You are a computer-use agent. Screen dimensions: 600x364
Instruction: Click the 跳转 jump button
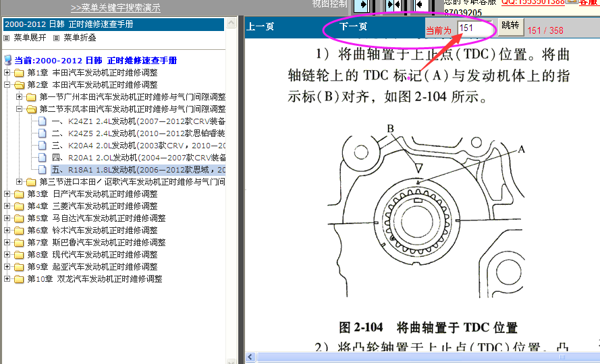[x=510, y=26]
